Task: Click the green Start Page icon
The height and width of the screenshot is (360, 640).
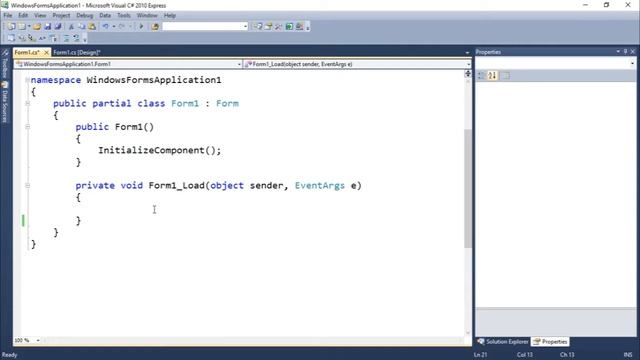Action: (289, 27)
